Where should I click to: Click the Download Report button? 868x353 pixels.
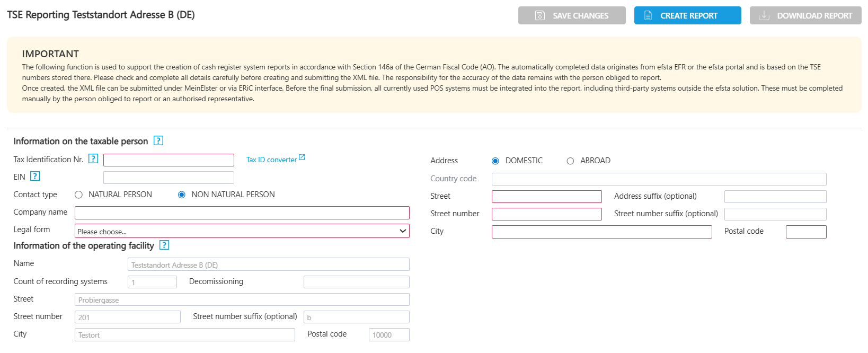click(x=805, y=15)
